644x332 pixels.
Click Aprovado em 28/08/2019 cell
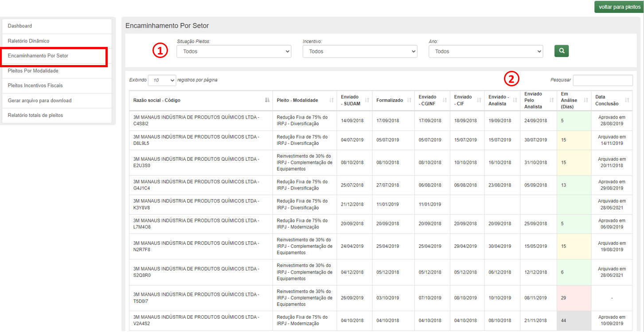tap(612, 120)
